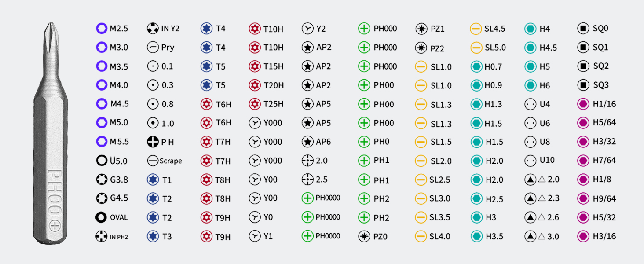Select the U10 spanner bit icon
The image size is (644, 264).
530,161
